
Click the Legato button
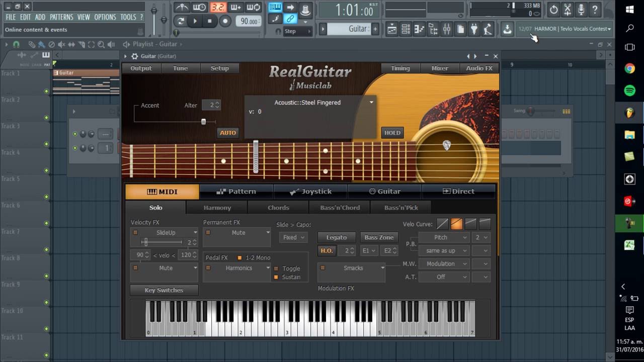[337, 237]
